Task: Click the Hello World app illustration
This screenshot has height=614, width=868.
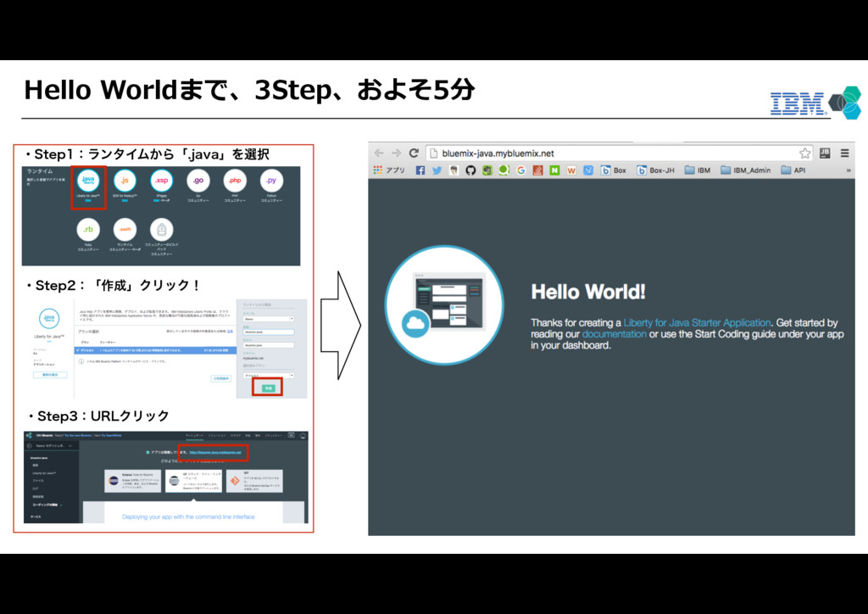Action: [x=444, y=305]
